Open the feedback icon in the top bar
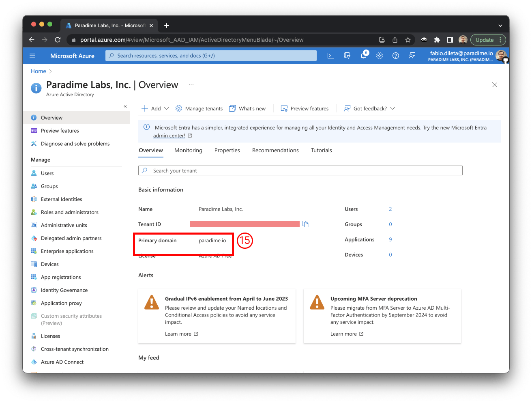This screenshot has height=403, width=532. 412,56
